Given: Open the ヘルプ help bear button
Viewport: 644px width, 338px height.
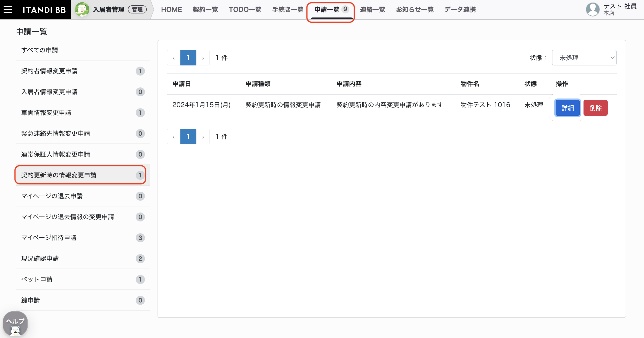Looking at the screenshot, I should point(15,324).
